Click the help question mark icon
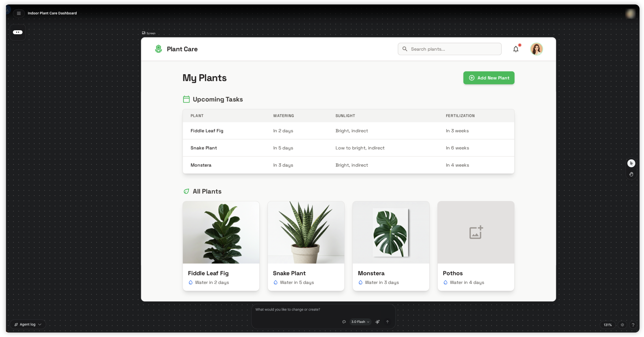 (x=633, y=325)
